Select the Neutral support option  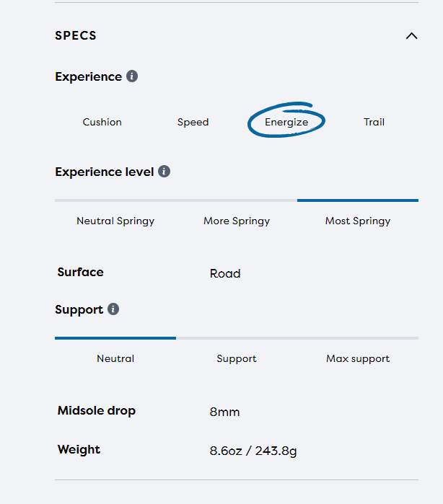(x=115, y=358)
